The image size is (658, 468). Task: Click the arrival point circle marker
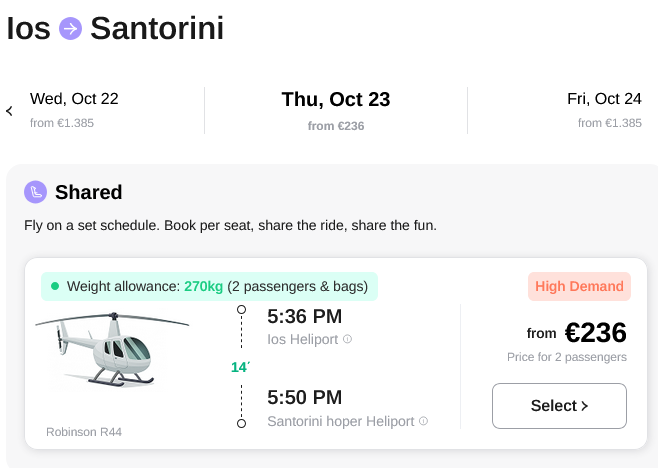click(241, 424)
